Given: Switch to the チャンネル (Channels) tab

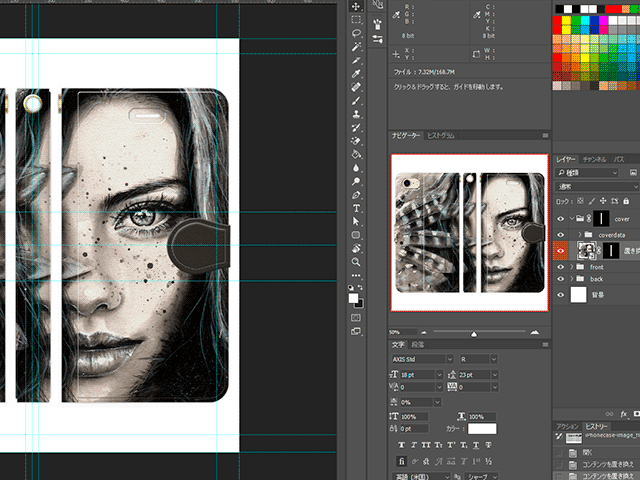Looking at the screenshot, I should click(594, 159).
